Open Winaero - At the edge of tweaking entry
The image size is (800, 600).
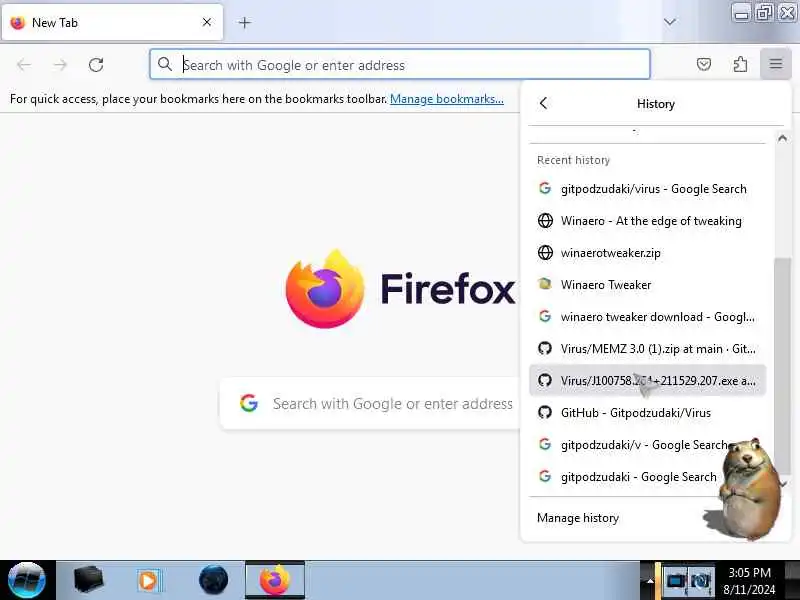(x=647, y=221)
